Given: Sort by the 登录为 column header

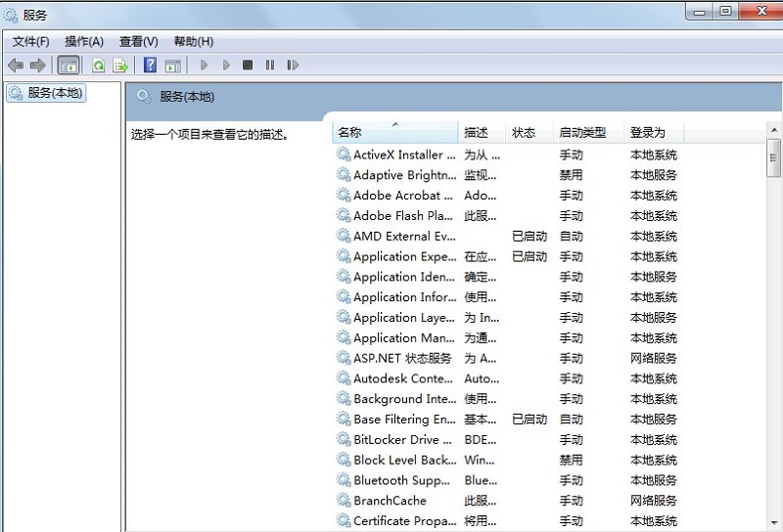Looking at the screenshot, I should [x=654, y=132].
